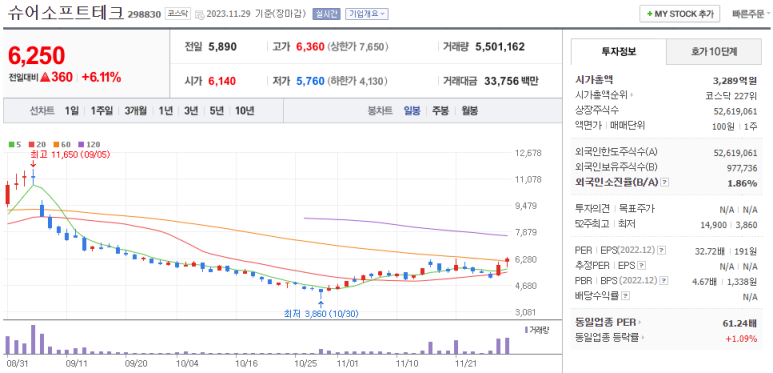Open help icon next to PBR BPS(2022.12)
The height and width of the screenshot is (373, 773).
click(x=664, y=281)
